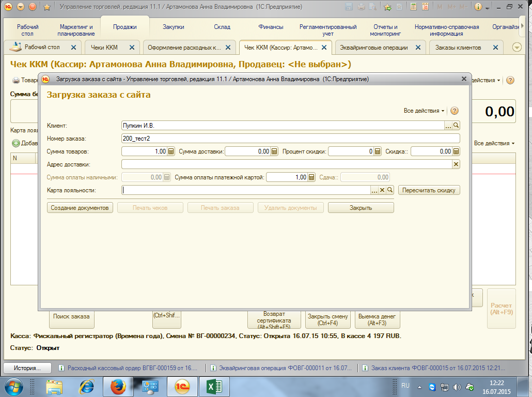Click the Номер заказа input field

(x=290, y=139)
